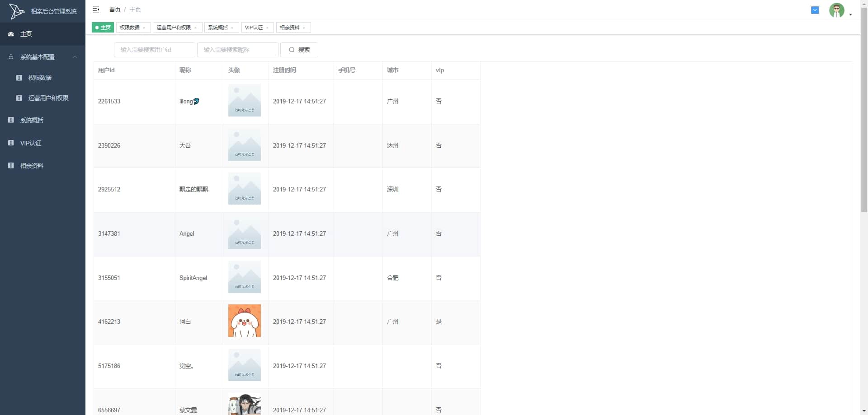Click the city 合肥 in row 3155051

pyautogui.click(x=393, y=278)
